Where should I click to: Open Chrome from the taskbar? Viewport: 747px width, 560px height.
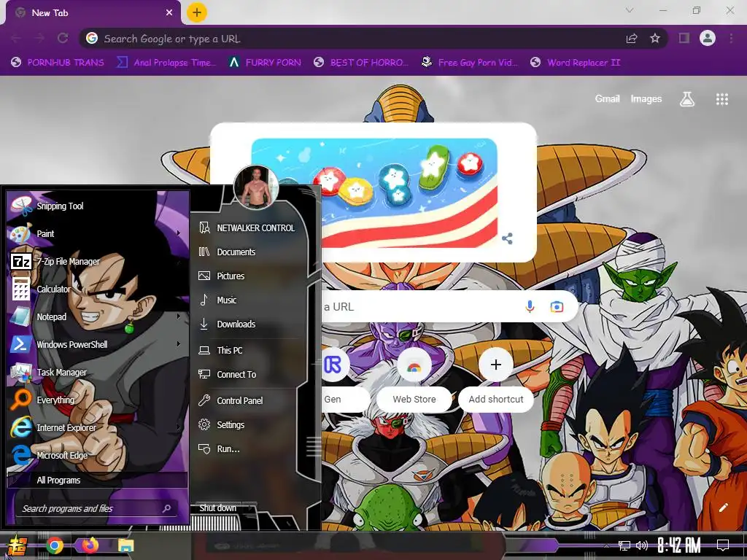55,545
